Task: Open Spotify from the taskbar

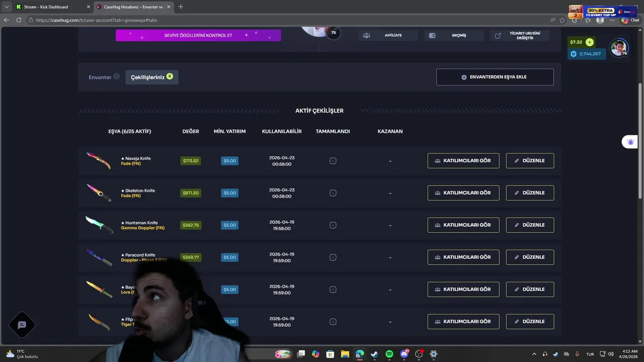Action: click(389, 354)
